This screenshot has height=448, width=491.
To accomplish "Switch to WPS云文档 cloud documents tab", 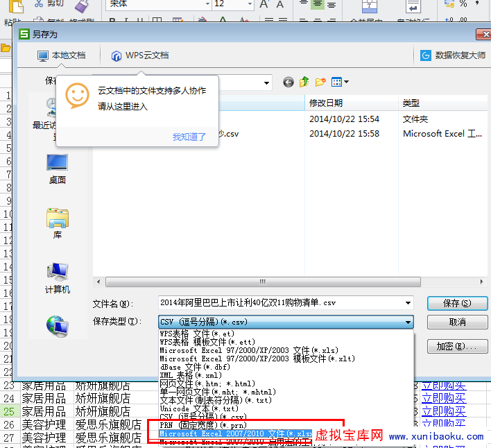I will [139, 55].
